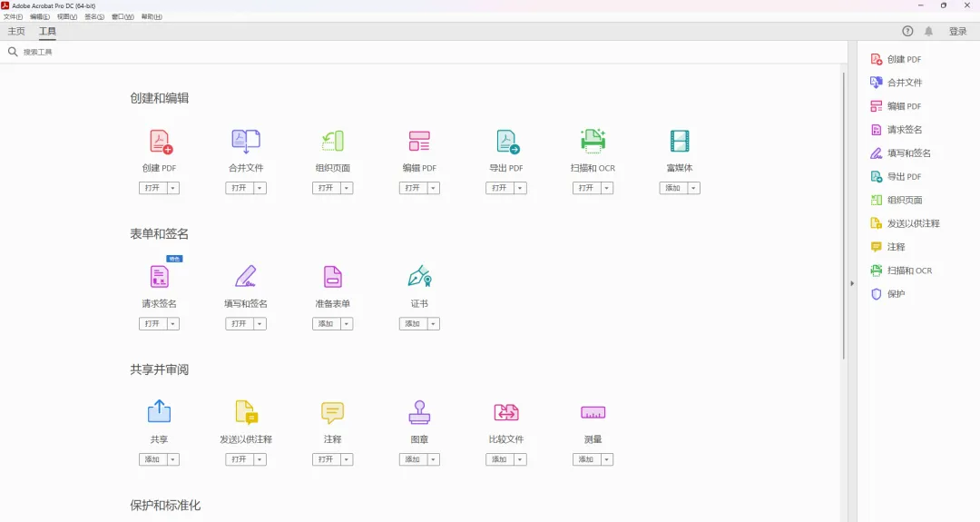
Task: Click the 导出 PDF tool icon
Action: coord(507,142)
